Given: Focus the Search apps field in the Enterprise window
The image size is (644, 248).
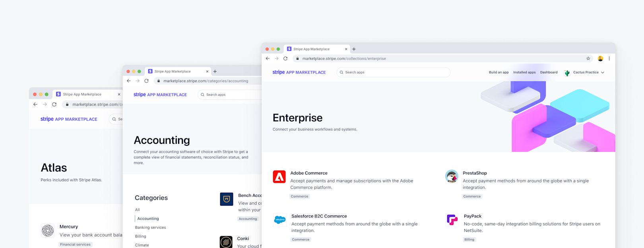Looking at the screenshot, I should click(394, 72).
